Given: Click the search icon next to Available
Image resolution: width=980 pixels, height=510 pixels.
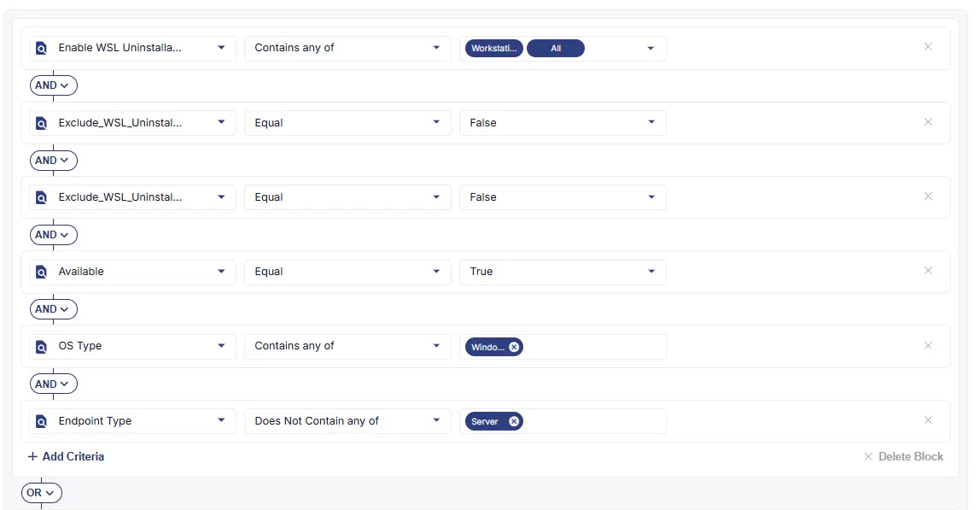Looking at the screenshot, I should [x=41, y=273].
